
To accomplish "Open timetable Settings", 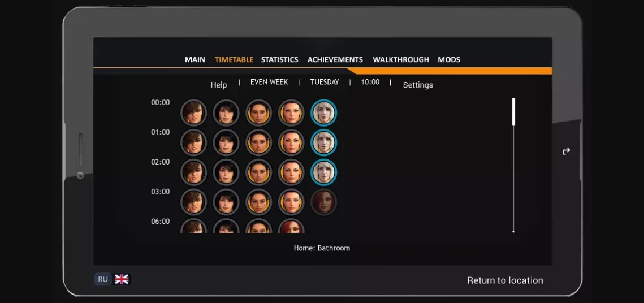I will pos(418,85).
